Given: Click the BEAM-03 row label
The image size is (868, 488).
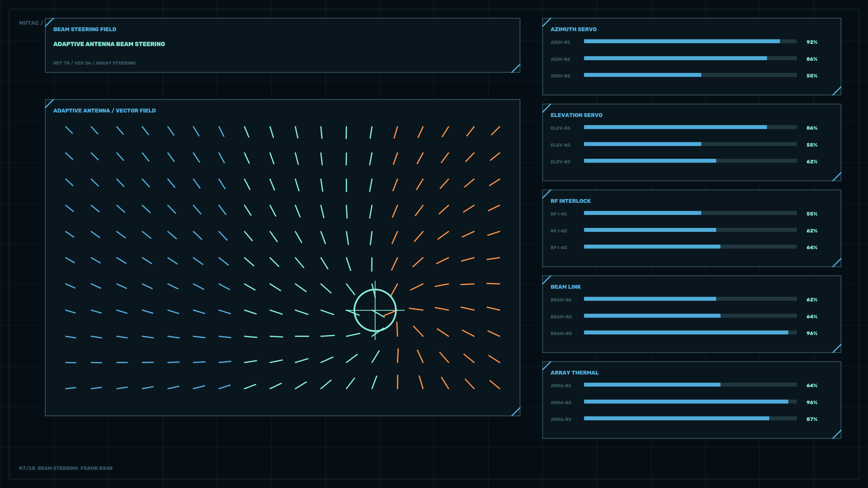Looking at the screenshot, I should (561, 333).
